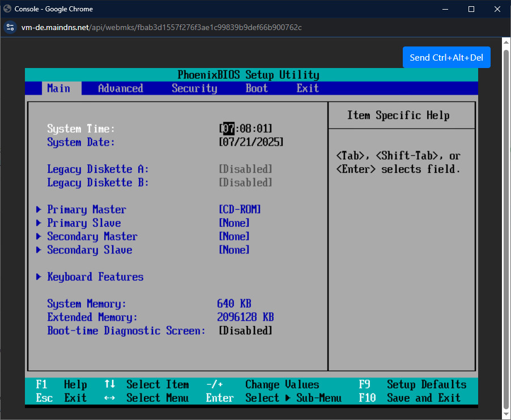This screenshot has height=420, width=511.
Task: Click the vertical scrollbar on the right edge
Action: pyautogui.click(x=506, y=227)
